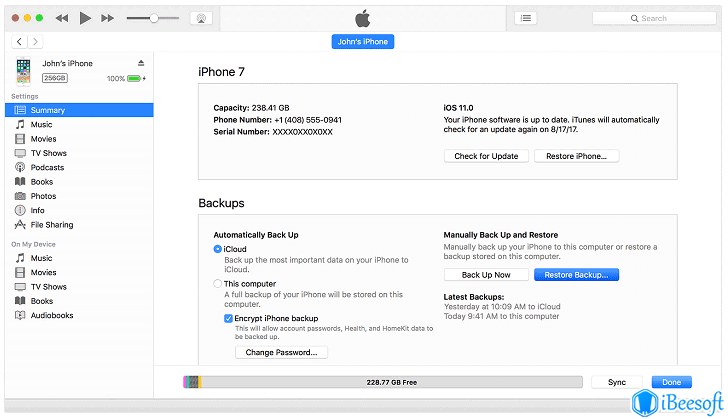Image resolution: width=728 pixels, height=419 pixels.
Task: Click Restore Backup... button
Action: 576,275
